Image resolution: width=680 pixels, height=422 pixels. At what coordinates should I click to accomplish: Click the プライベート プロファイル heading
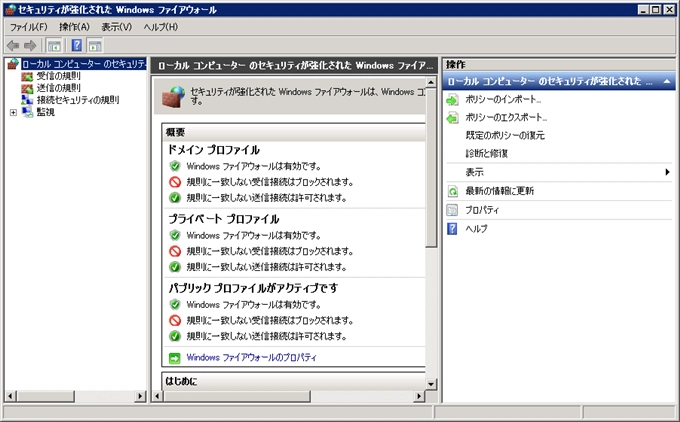(224, 219)
